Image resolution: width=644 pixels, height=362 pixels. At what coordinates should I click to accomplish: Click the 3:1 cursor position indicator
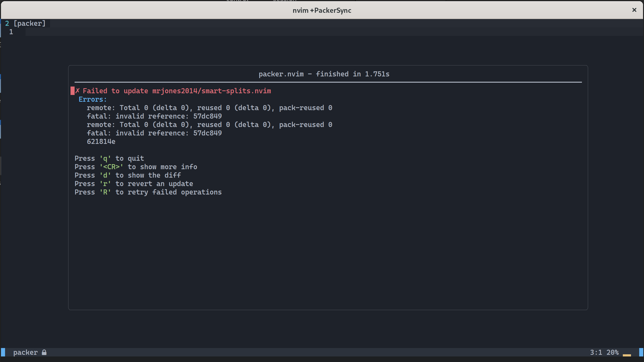597,352
